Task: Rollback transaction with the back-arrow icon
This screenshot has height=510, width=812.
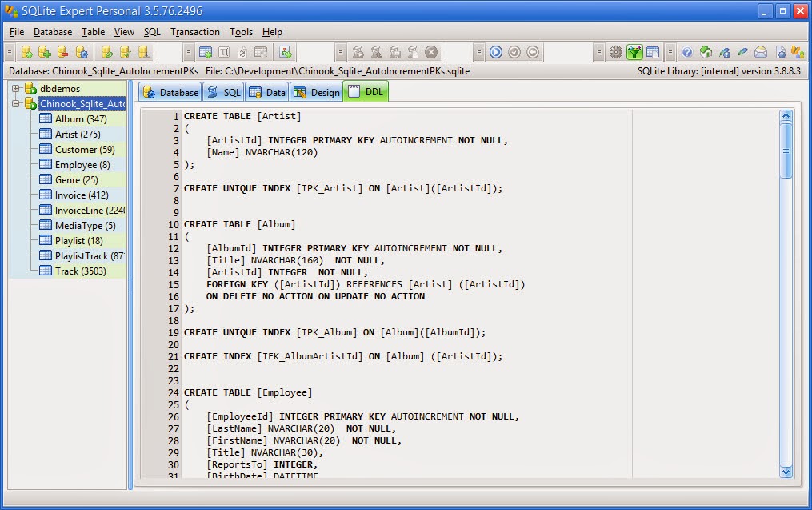Action: pos(531,51)
